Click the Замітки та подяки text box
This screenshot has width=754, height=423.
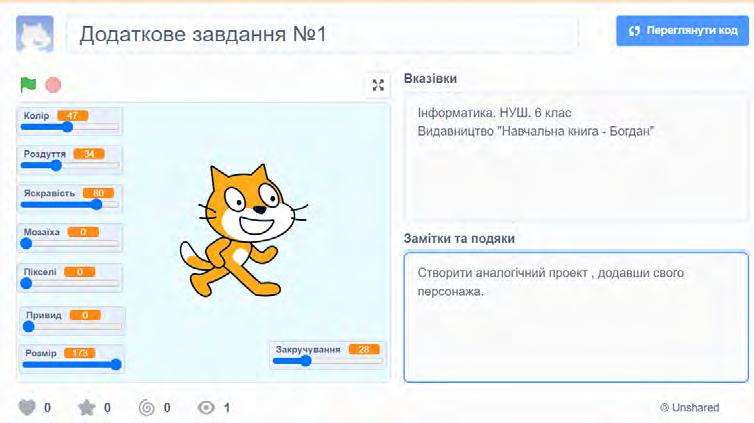[x=576, y=317]
